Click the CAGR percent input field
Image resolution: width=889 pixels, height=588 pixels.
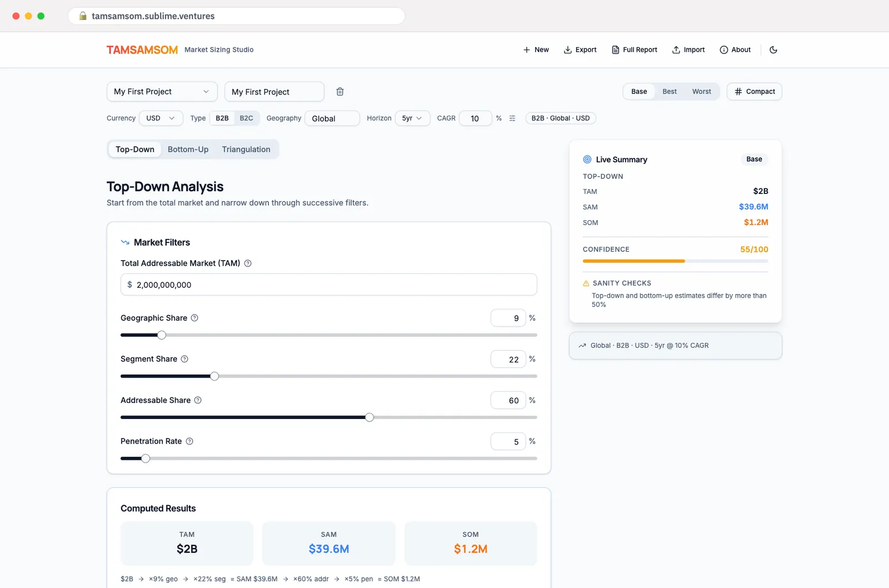point(476,118)
